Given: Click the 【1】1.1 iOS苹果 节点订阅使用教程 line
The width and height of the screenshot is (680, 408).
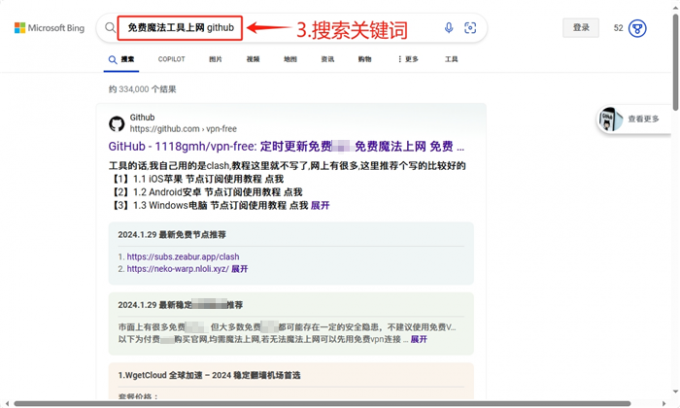Looking at the screenshot, I should [196, 179].
